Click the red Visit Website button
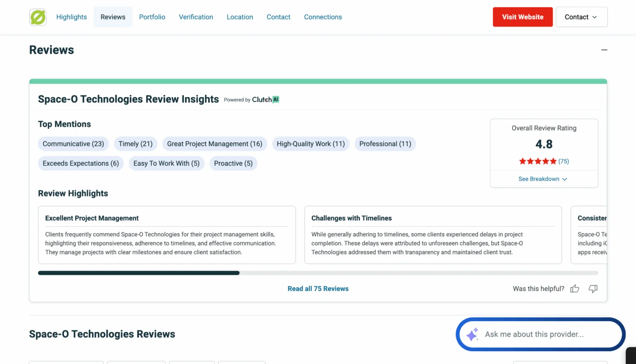 tap(523, 17)
